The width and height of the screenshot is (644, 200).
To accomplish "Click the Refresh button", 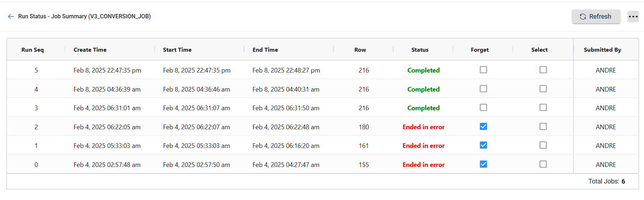I will tap(596, 17).
